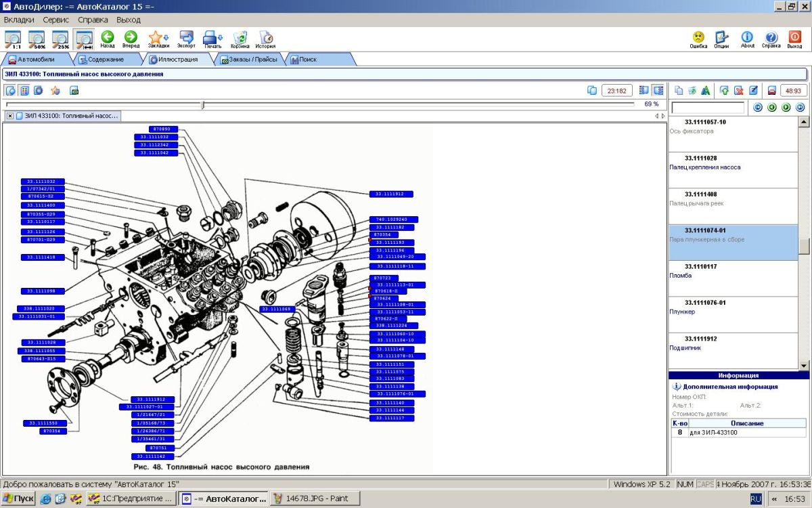
Task: Open the Справка menu in menu bar
Action: pyautogui.click(x=93, y=20)
